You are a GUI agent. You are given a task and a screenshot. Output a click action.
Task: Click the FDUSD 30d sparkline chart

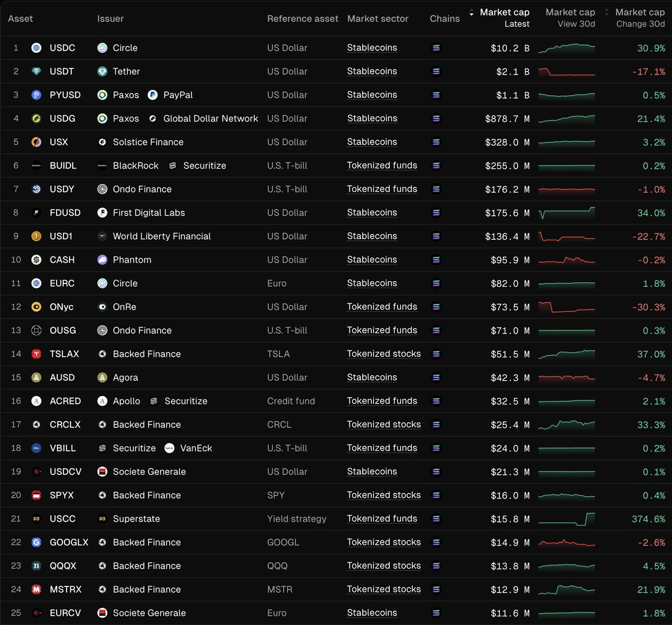pos(567,213)
